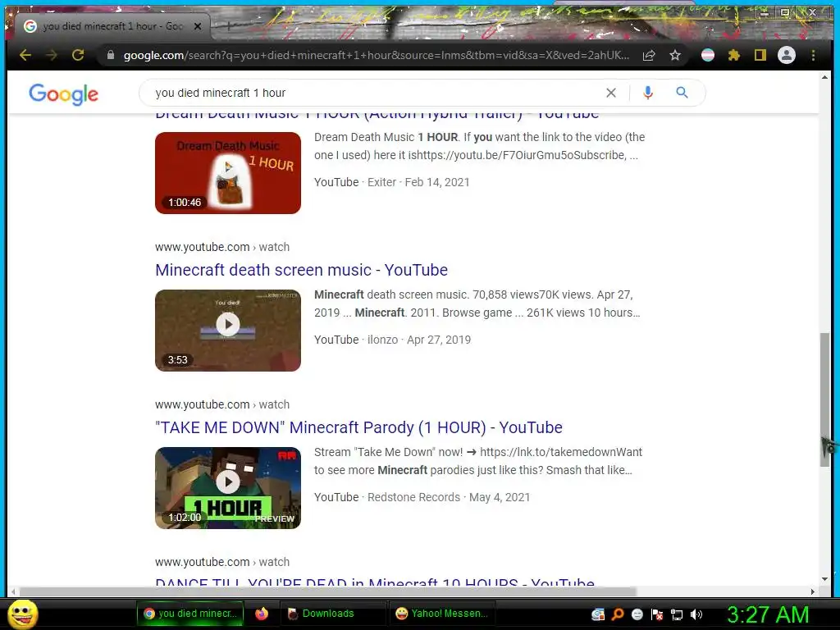Image resolution: width=840 pixels, height=630 pixels.
Task: Open the Extensions puzzle menu
Action: tap(734, 55)
